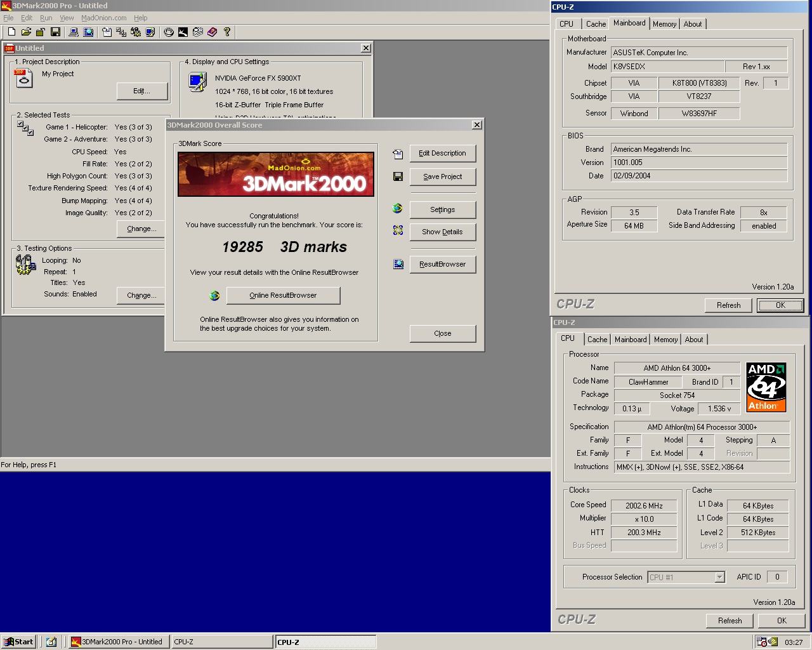
Task: Click the Core Speed 2002.6 MHz field
Action: point(644,506)
